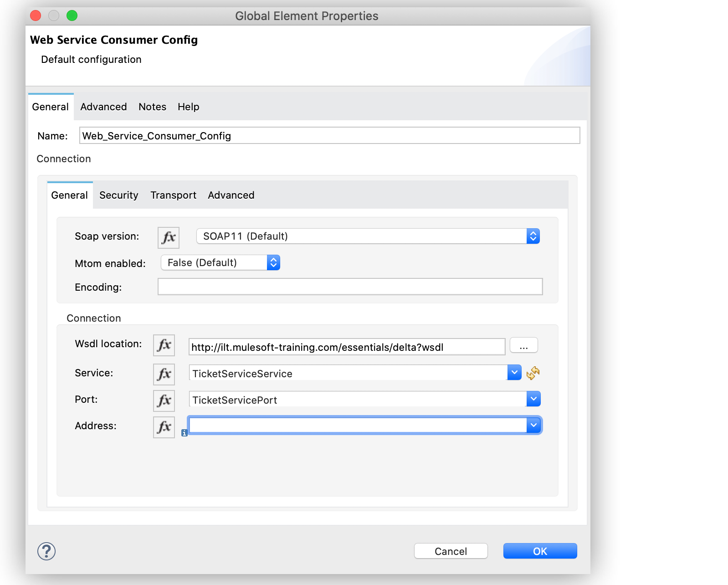Open the Soap version dropdown
The height and width of the screenshot is (585, 728).
[533, 236]
